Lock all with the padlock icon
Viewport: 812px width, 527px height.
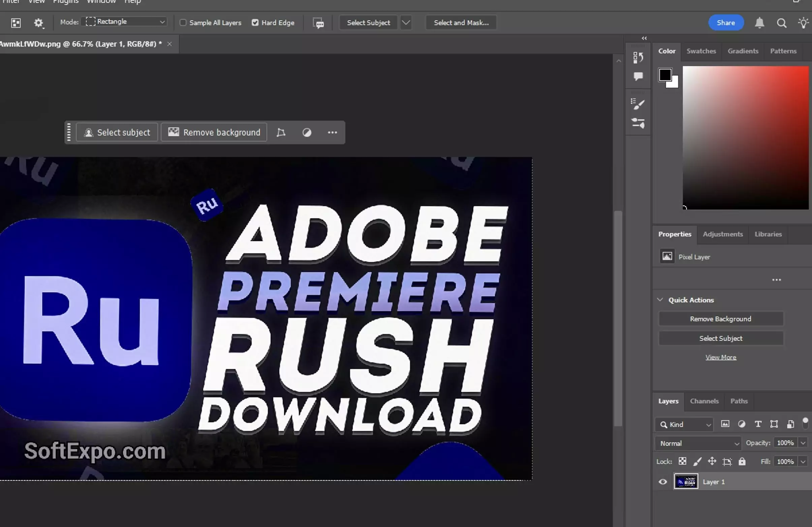[x=742, y=461]
